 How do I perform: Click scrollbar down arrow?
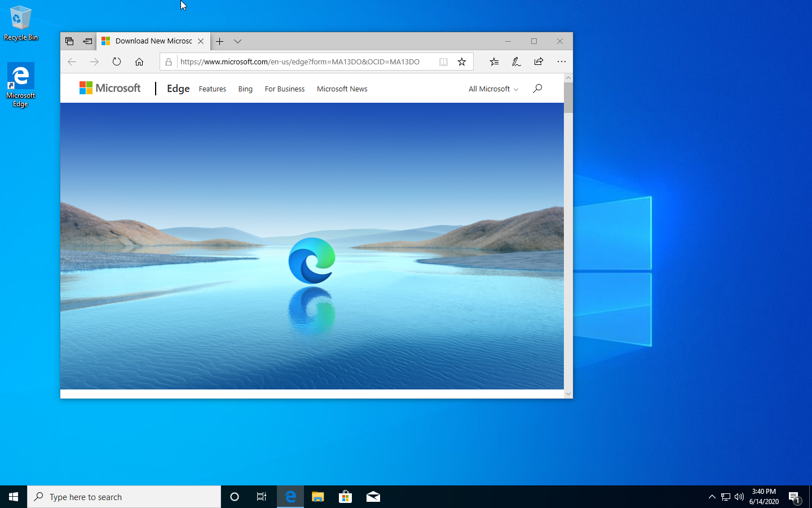568,394
